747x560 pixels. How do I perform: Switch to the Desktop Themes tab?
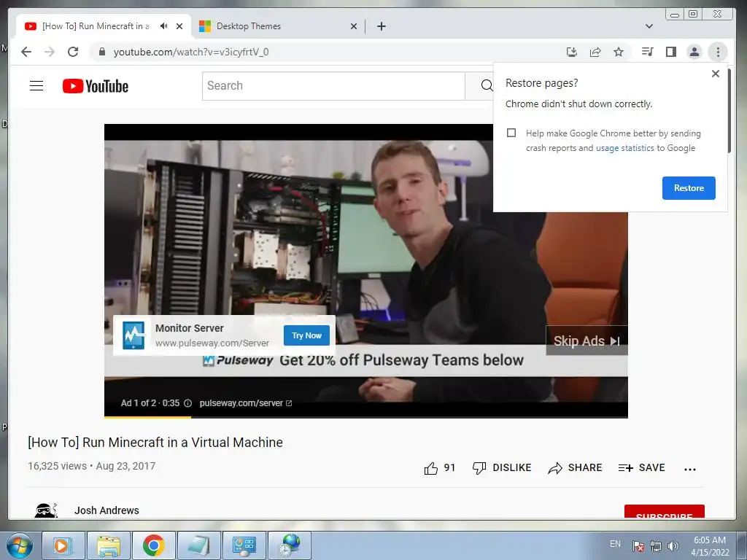[x=278, y=26]
